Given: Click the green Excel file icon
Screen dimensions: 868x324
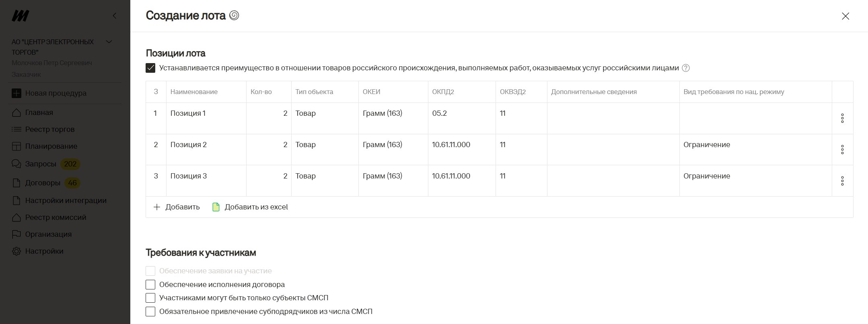Looking at the screenshot, I should click(x=216, y=207).
